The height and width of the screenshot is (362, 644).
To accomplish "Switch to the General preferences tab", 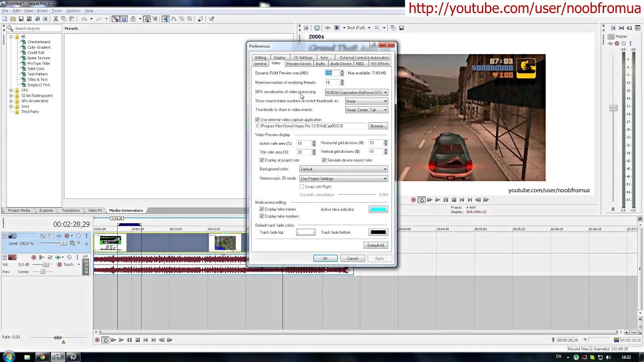I will (260, 64).
